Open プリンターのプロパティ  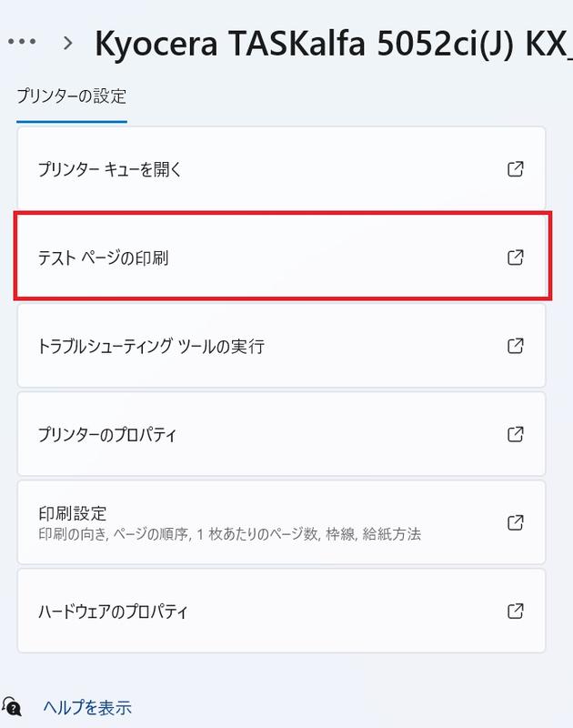click(273, 434)
